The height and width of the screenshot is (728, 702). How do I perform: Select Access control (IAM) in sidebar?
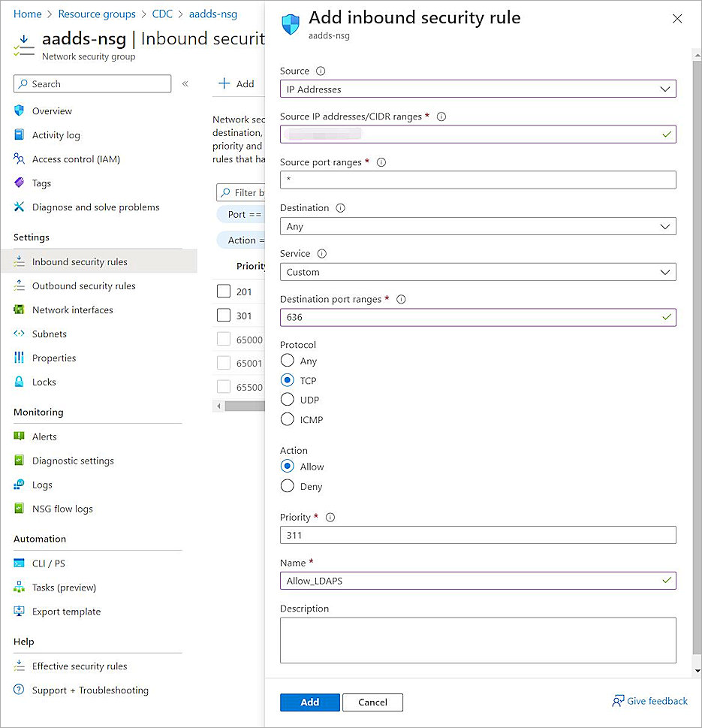(77, 159)
